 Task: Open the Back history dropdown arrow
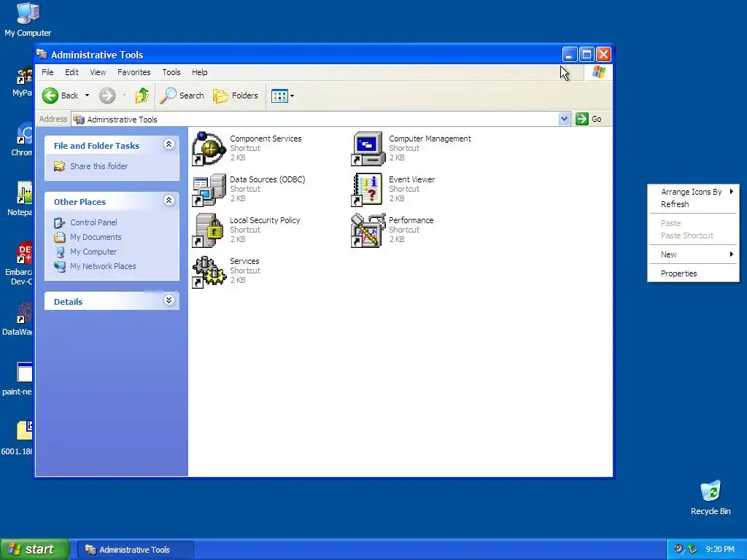tap(87, 96)
